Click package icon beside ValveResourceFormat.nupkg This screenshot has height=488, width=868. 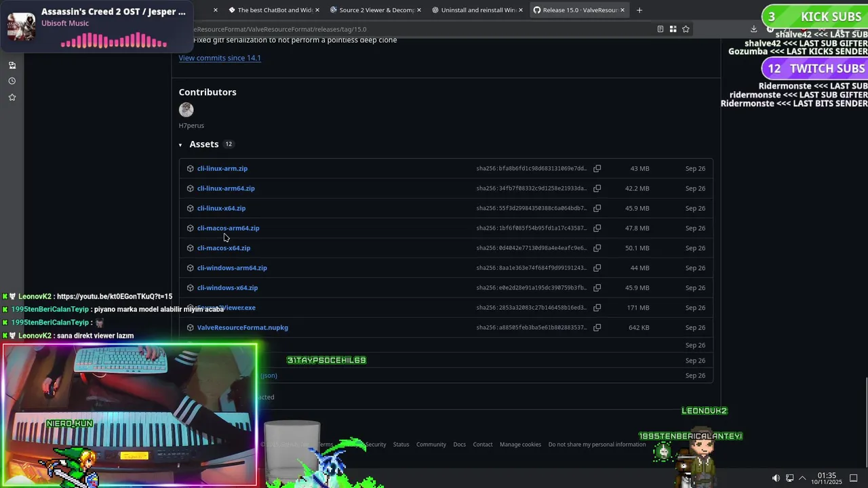point(190,327)
